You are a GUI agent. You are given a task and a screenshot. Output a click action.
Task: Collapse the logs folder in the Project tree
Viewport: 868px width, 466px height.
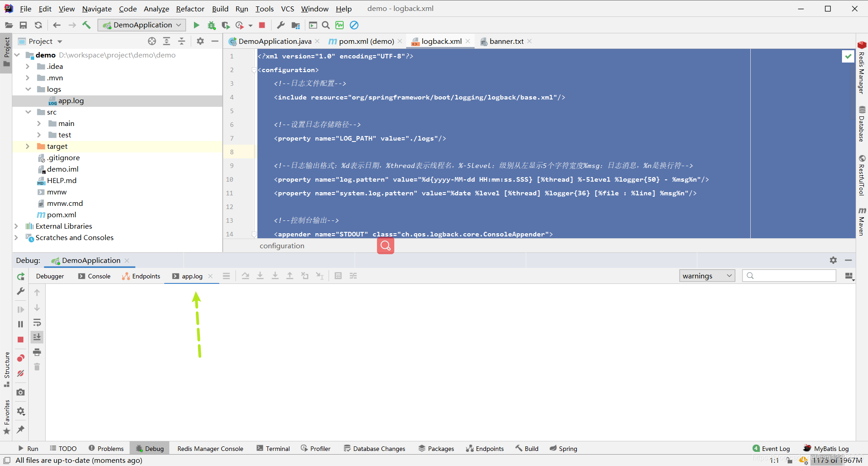pyautogui.click(x=28, y=89)
